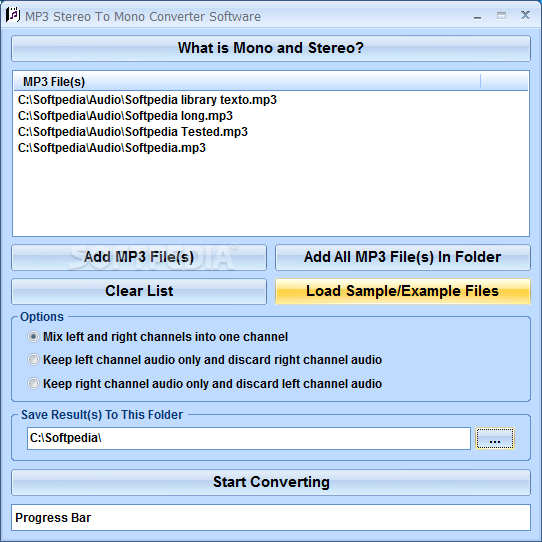Screen dimensions: 542x542
Task: Open the 'What is Mono and Stereo?' help
Action: pos(271,48)
